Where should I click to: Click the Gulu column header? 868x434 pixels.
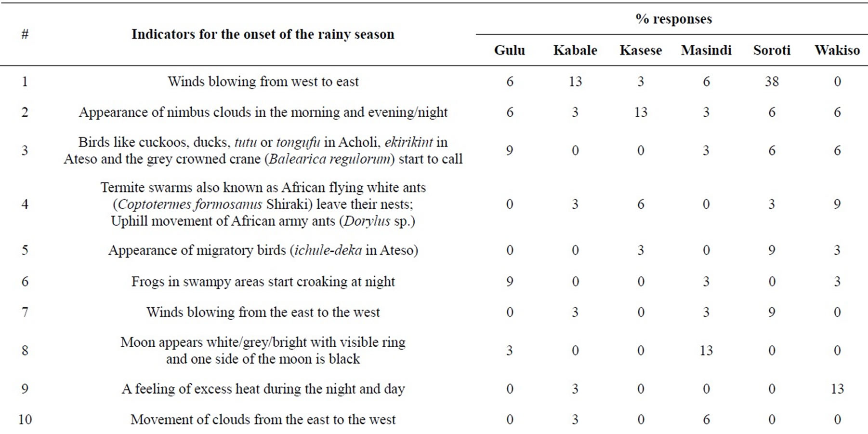(509, 50)
